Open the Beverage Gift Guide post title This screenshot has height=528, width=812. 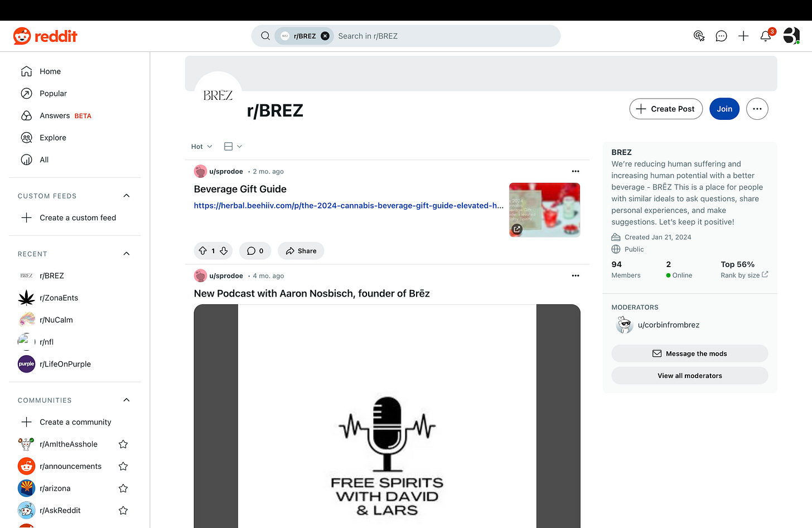point(240,189)
